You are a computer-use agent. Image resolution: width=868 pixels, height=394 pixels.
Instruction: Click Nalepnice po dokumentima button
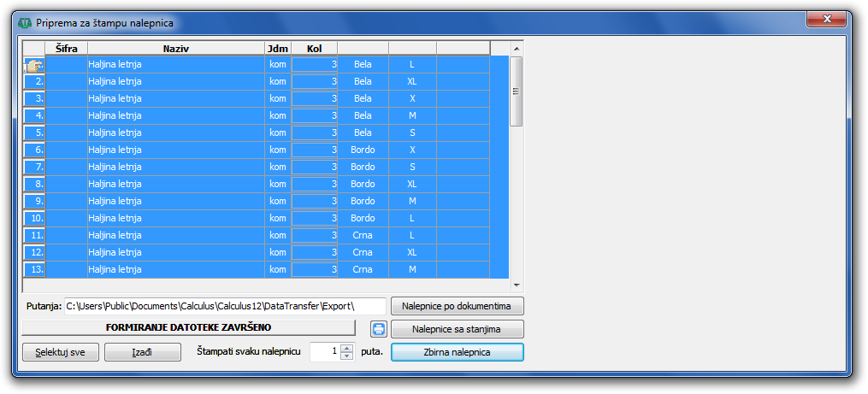click(x=458, y=306)
